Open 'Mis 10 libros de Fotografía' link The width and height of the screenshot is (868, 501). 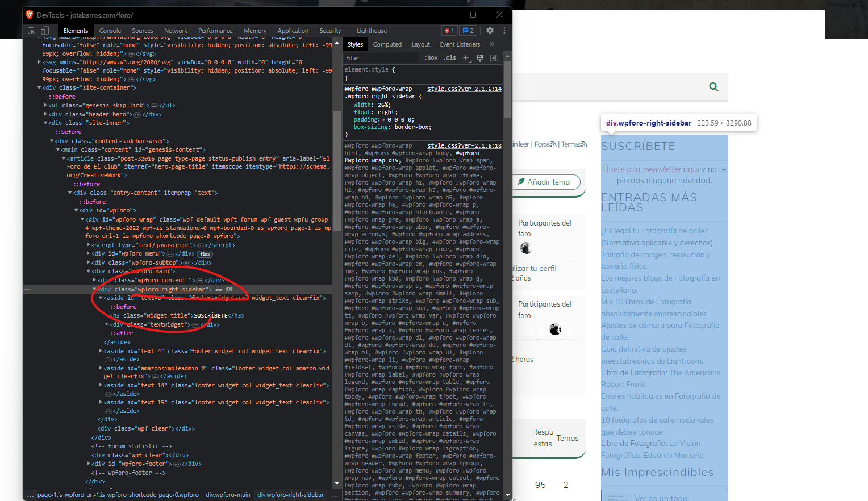655,308
